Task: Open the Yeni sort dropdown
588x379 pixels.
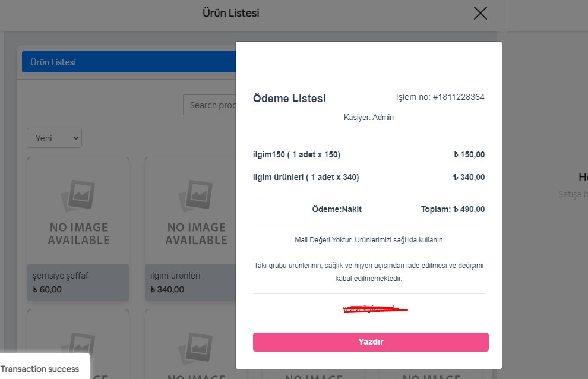Action: click(55, 138)
